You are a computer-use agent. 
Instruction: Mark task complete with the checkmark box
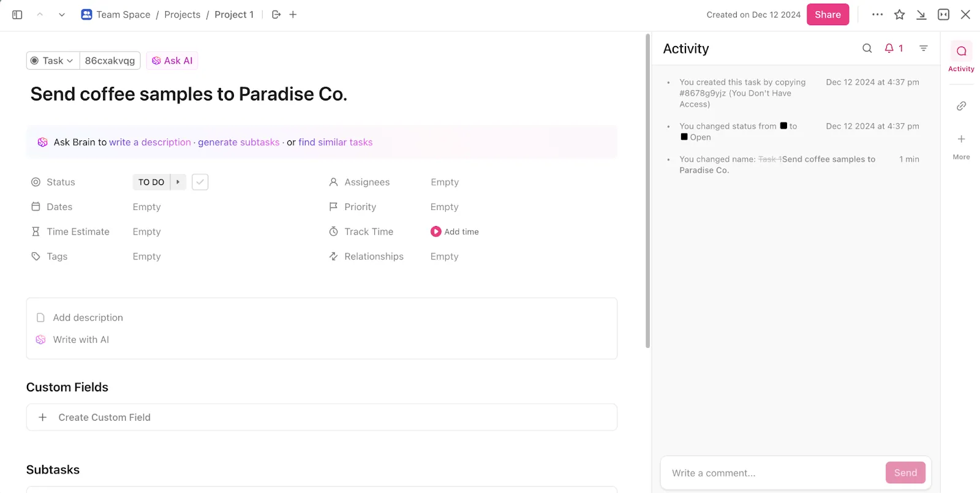click(200, 182)
